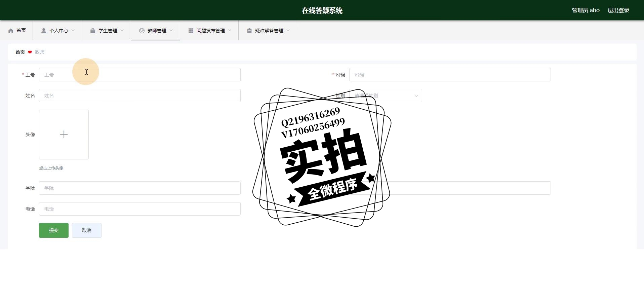Viewport: 644px width, 299px height.
Task: Focus the 学院 input field
Action: (140, 188)
